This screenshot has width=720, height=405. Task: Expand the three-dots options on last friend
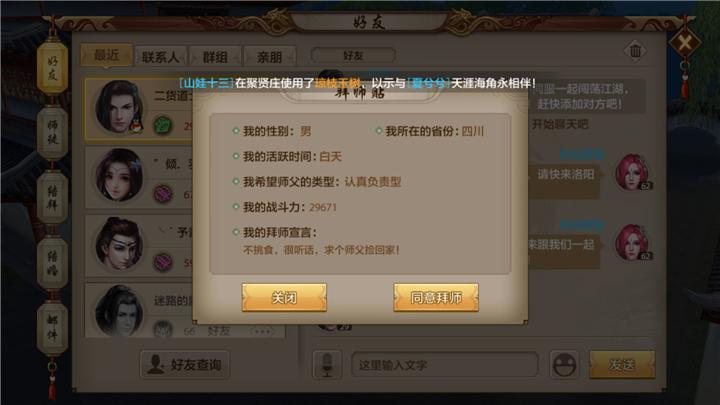pyautogui.click(x=263, y=331)
